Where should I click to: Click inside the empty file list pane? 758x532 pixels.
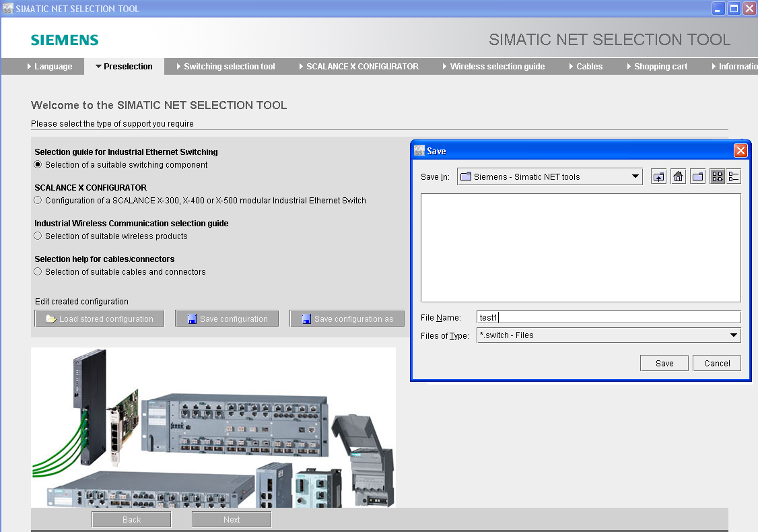tap(580, 248)
